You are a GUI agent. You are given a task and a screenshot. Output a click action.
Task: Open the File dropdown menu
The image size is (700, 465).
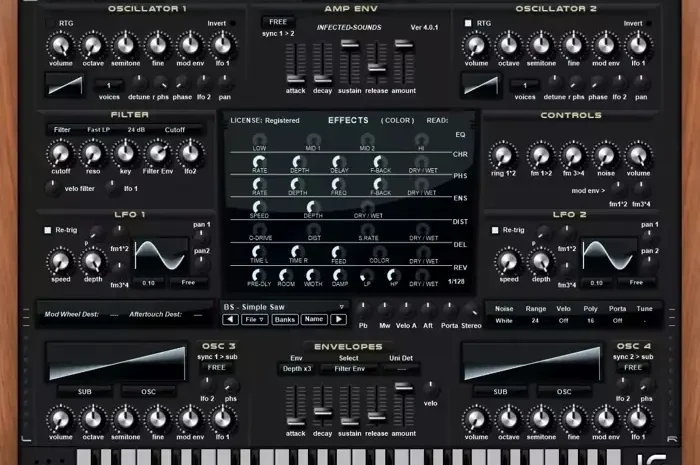coord(254,320)
